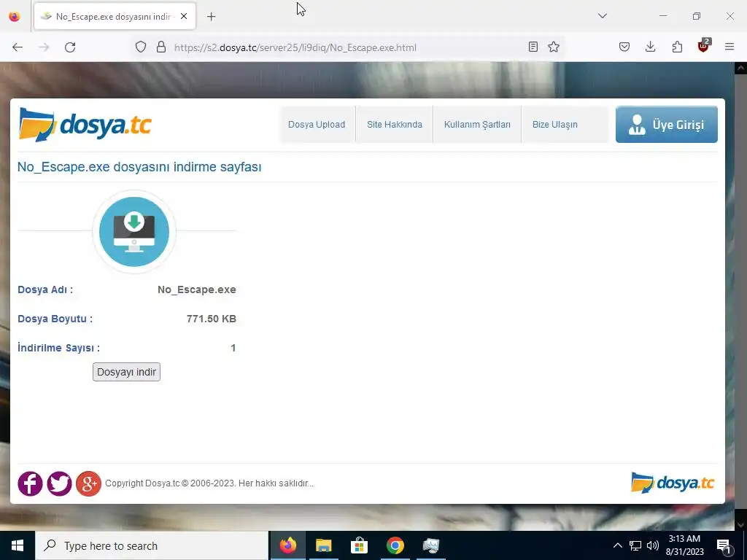Open the Google Plus icon in footer

click(x=88, y=483)
